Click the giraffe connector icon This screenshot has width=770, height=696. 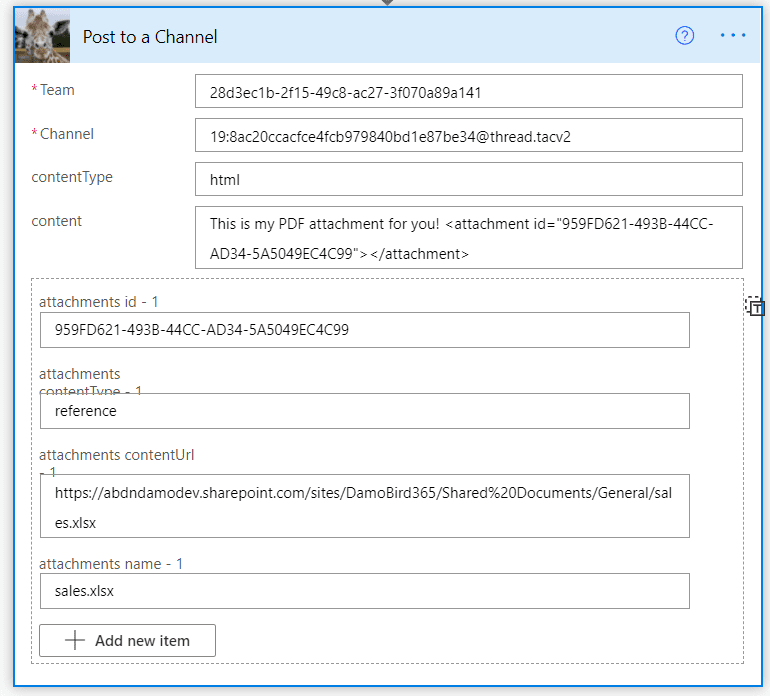pos(42,36)
